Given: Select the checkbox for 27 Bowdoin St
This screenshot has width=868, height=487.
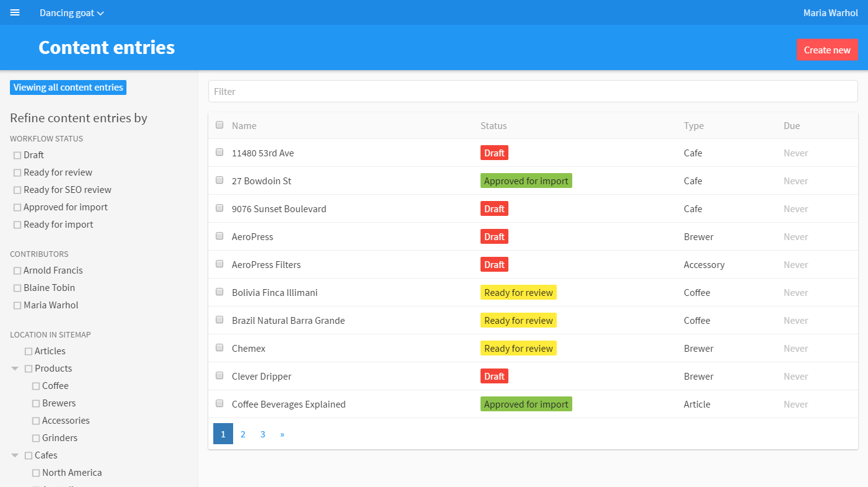Looking at the screenshot, I should 219,181.
